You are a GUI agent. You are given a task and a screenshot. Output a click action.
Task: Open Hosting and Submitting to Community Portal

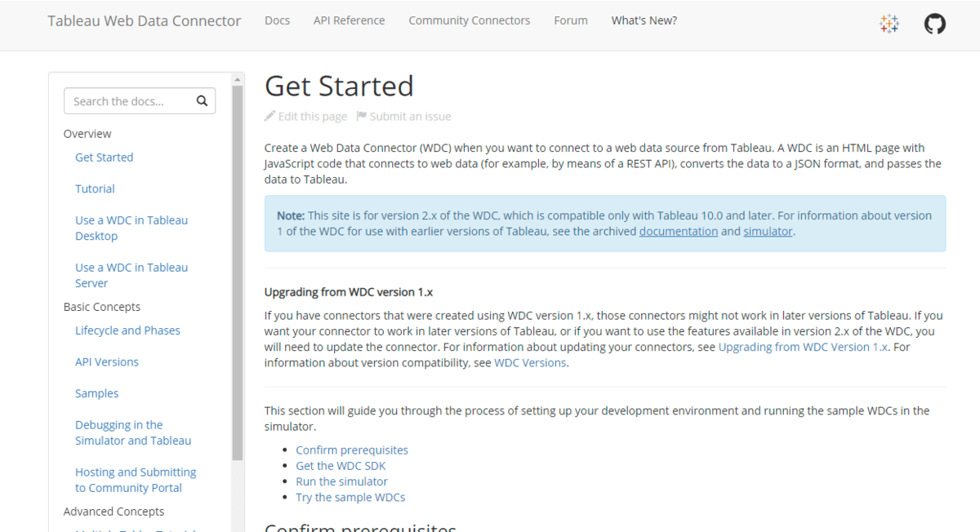136,480
